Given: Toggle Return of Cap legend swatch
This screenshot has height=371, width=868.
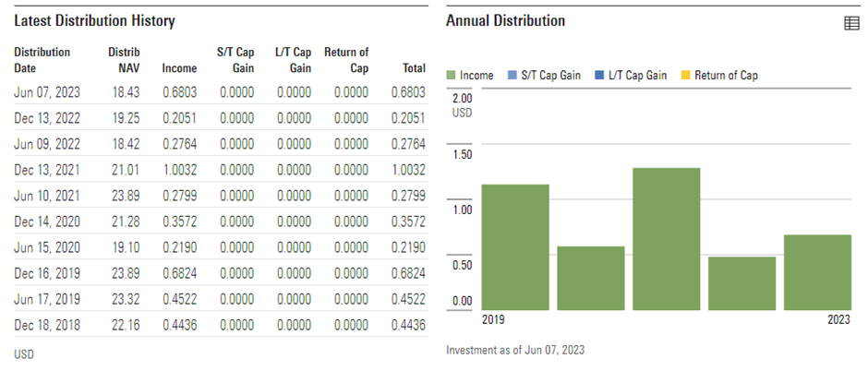Looking at the screenshot, I should [684, 76].
